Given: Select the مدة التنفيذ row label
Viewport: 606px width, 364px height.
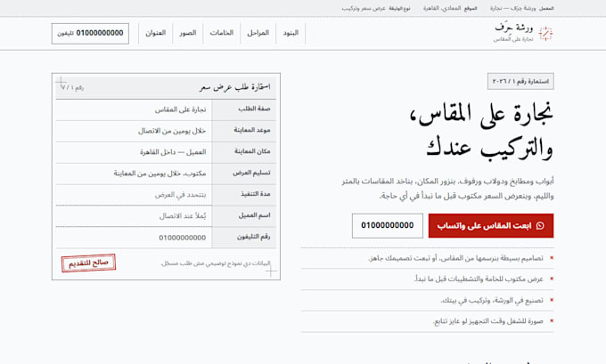Looking at the screenshot, I should click(x=255, y=194).
